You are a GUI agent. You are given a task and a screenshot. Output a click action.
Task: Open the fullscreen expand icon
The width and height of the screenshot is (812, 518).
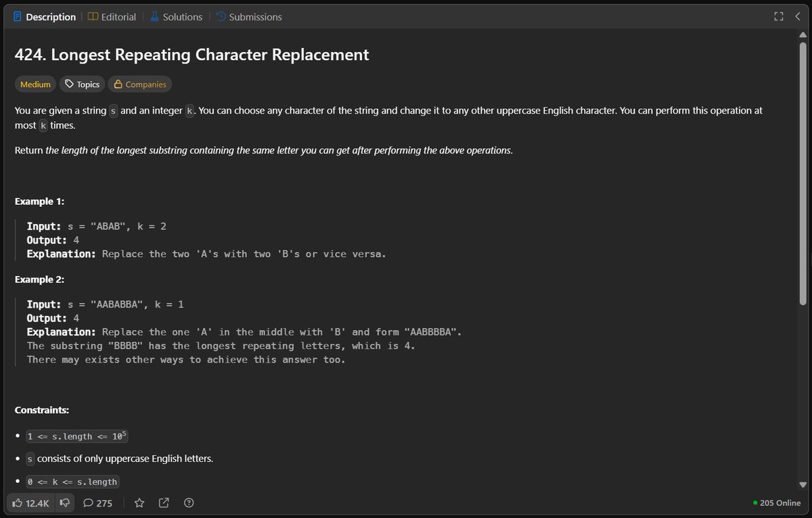[x=778, y=16]
